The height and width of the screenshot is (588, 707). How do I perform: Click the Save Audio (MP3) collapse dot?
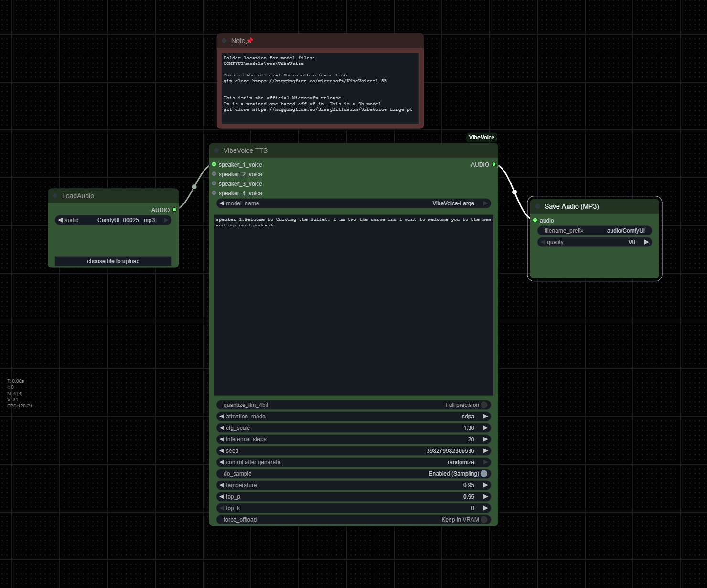pyautogui.click(x=537, y=206)
